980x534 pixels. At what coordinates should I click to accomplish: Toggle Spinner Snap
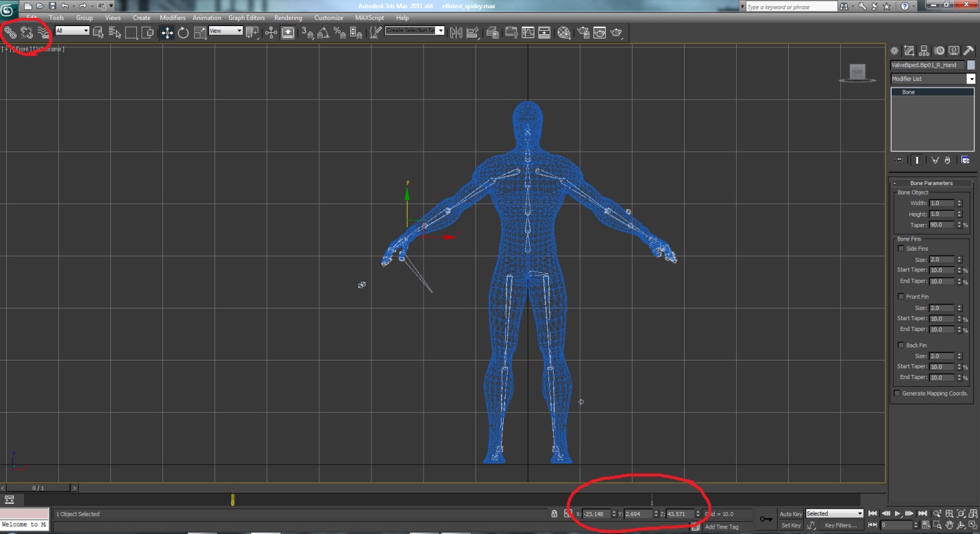coord(356,32)
